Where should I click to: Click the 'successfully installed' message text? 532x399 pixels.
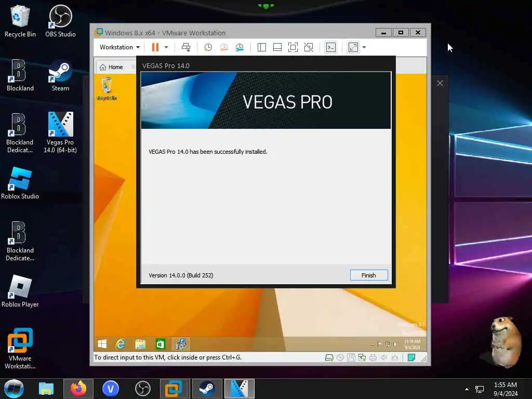(208, 152)
